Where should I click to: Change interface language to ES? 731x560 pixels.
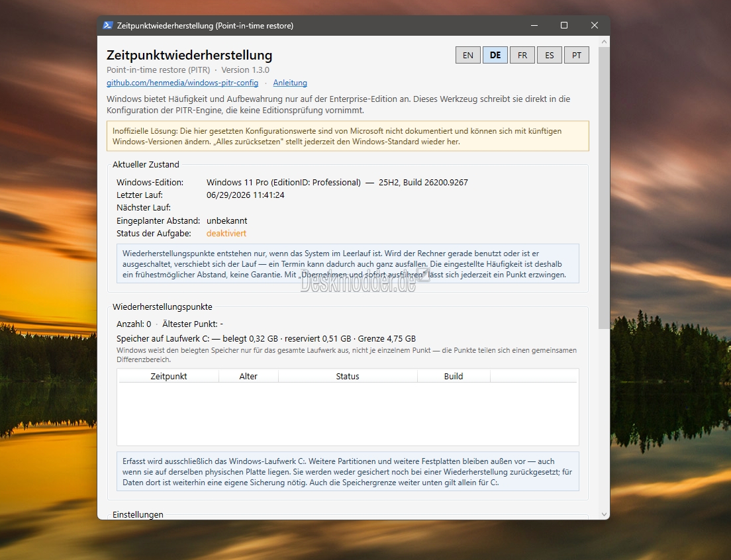pos(549,55)
